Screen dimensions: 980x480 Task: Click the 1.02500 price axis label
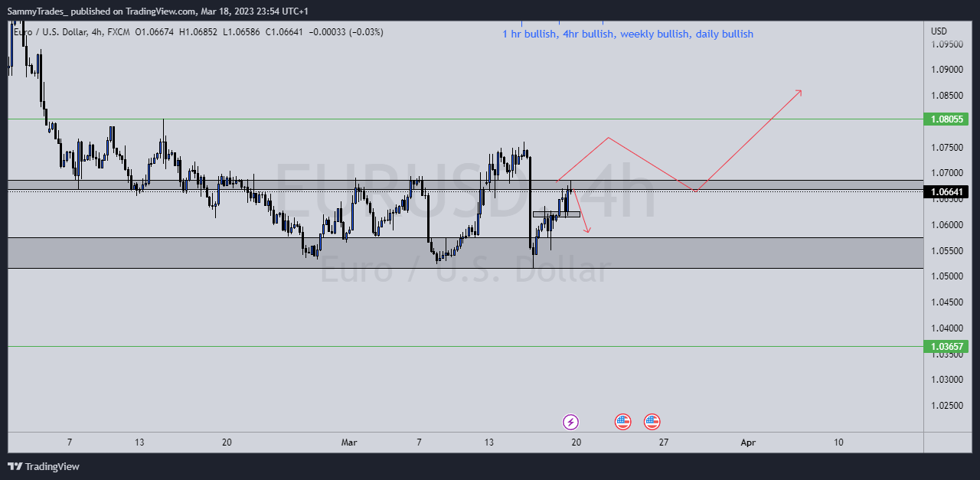coord(946,406)
